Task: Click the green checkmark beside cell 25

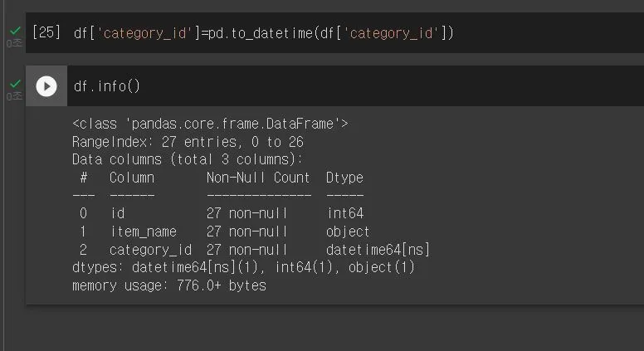Action: coord(15,32)
